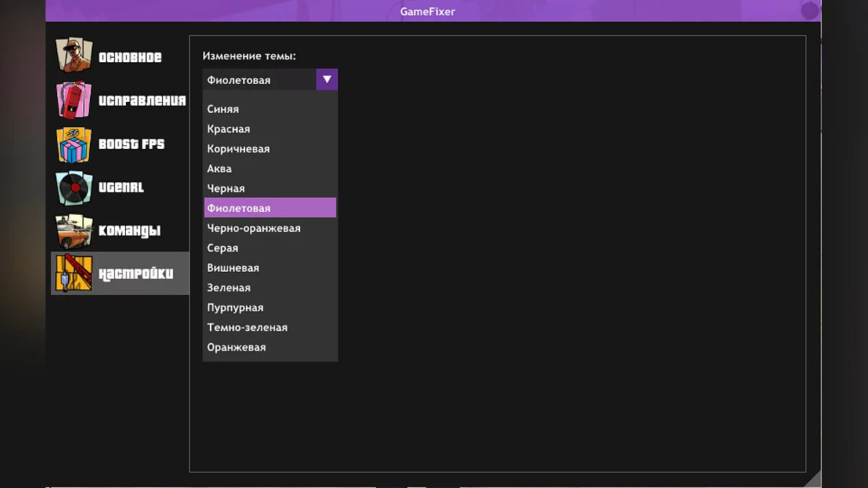The height and width of the screenshot is (488, 868).
Task: Select the Аква theme entry
Action: pyautogui.click(x=219, y=168)
